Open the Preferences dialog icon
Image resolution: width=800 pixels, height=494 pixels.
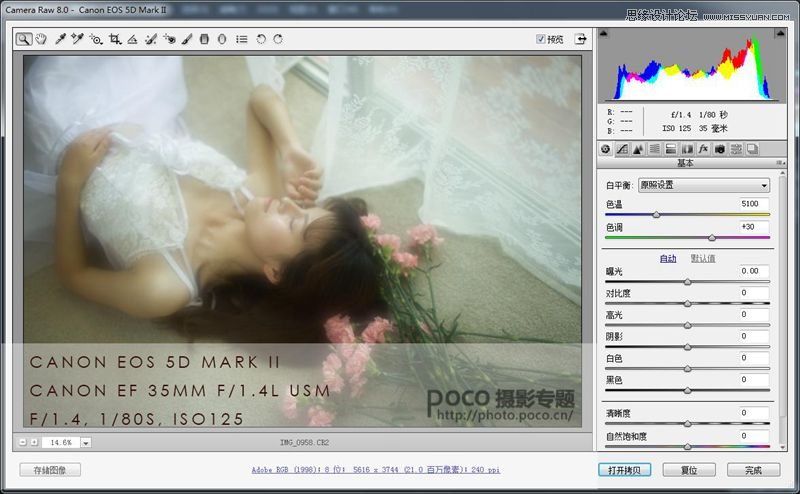pos(242,39)
